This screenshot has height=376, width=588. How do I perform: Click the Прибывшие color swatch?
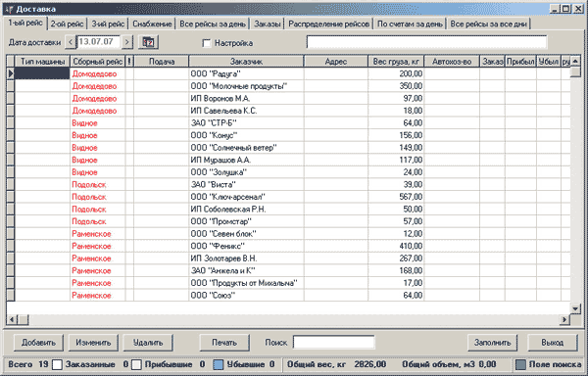click(x=136, y=364)
